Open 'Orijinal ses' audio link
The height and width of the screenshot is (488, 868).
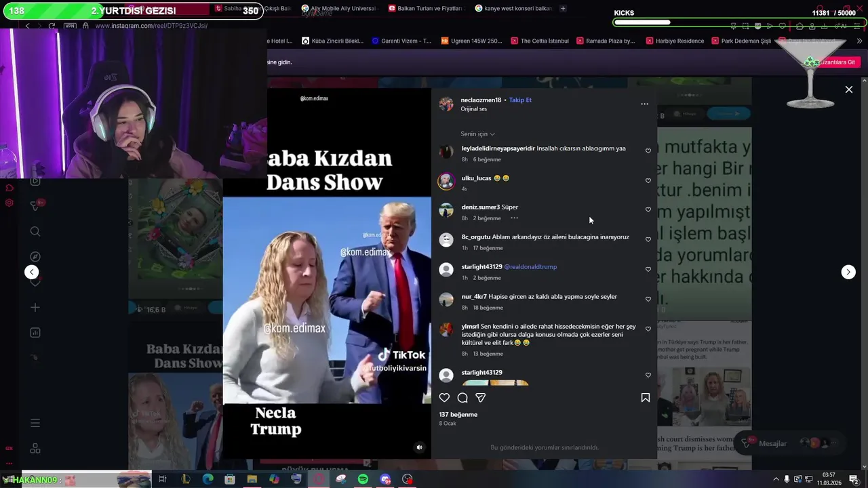[x=474, y=109]
